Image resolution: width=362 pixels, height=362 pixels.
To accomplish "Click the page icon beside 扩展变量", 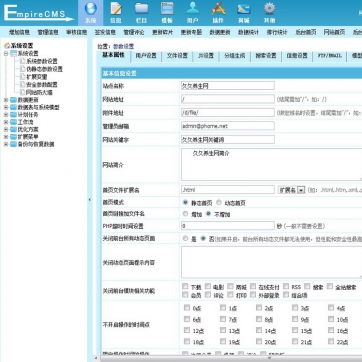I will click(22, 77).
